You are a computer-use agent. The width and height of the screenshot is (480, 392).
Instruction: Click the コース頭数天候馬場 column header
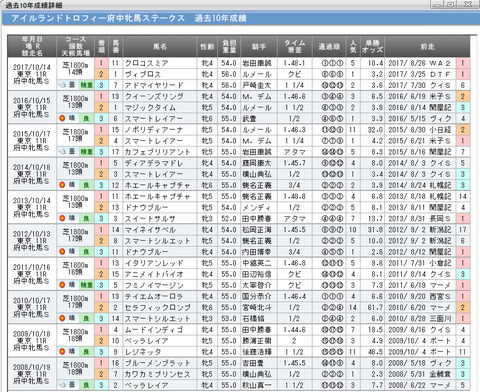tap(75, 46)
